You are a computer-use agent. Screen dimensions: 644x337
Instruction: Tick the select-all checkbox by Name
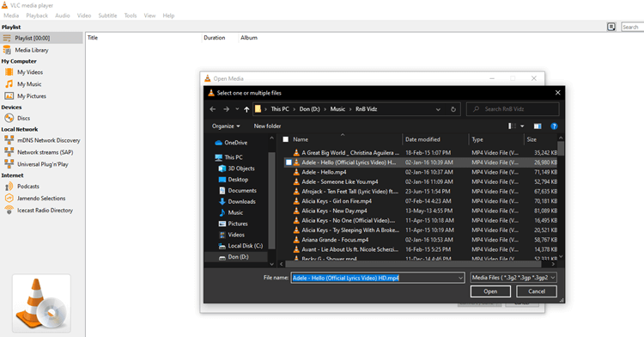[x=286, y=139]
